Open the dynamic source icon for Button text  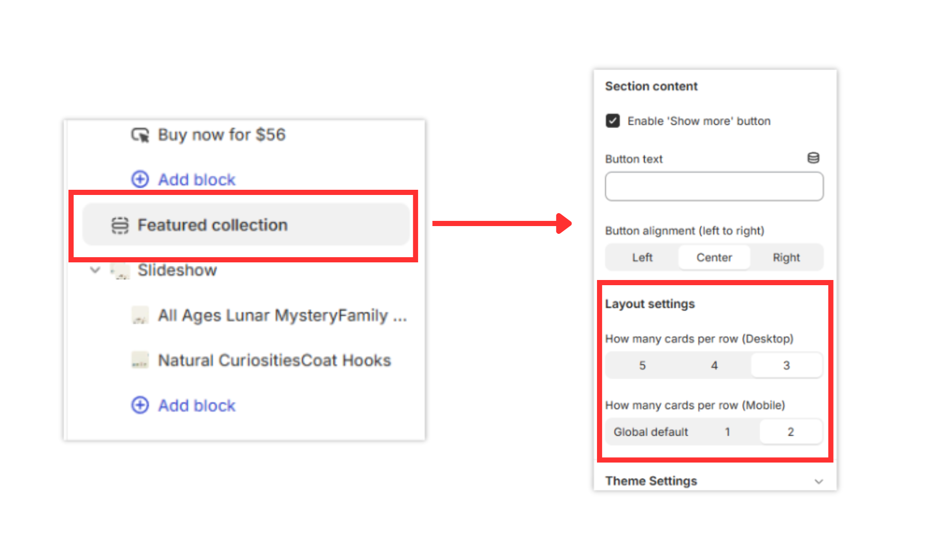tap(813, 158)
